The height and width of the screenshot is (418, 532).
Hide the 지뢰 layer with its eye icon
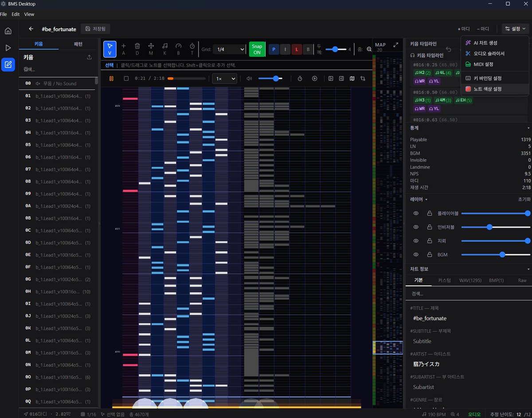416,241
